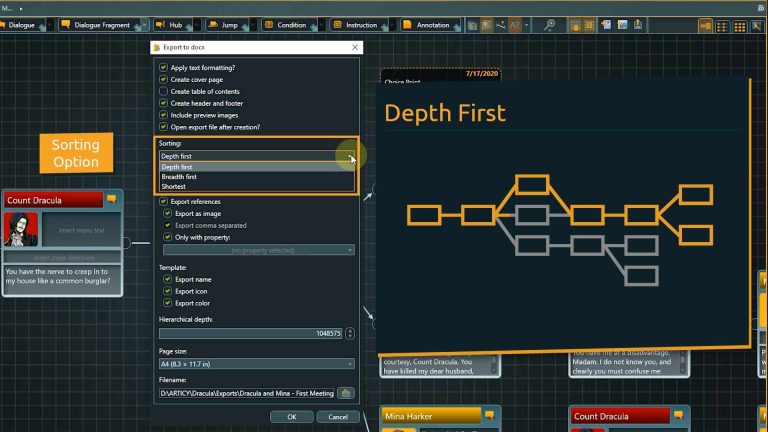Open dropdown arrow next to Dialogue Fragment
This screenshot has height=432, width=768.
click(x=145, y=25)
